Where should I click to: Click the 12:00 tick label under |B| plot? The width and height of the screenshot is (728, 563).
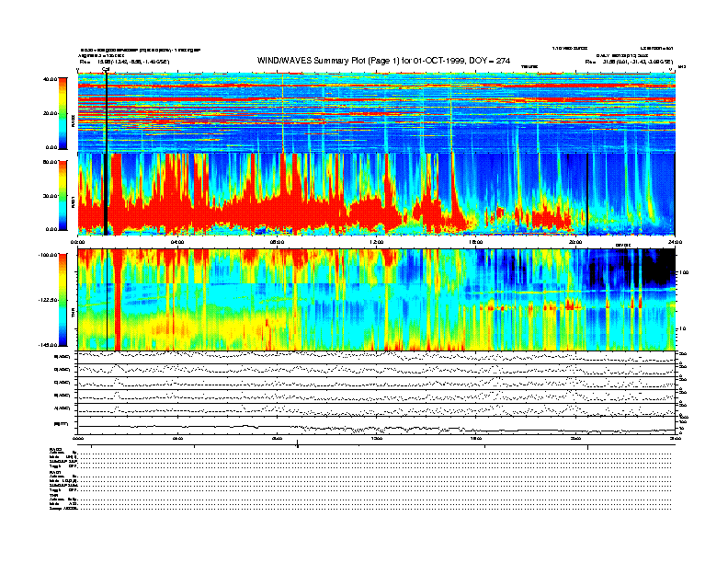[x=377, y=438]
